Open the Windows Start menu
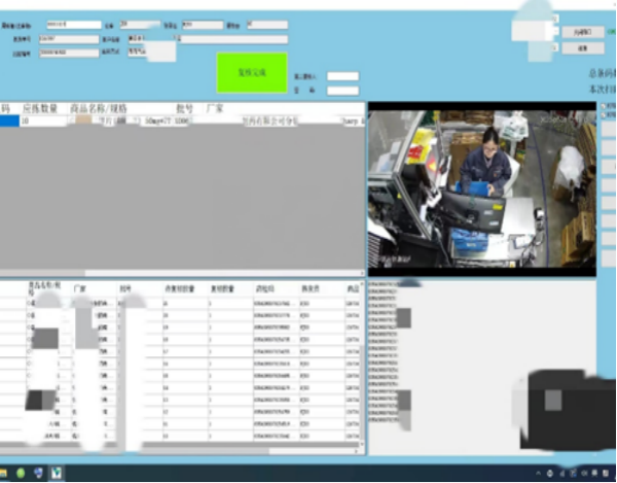This screenshot has height=483, width=617. [x=4, y=472]
